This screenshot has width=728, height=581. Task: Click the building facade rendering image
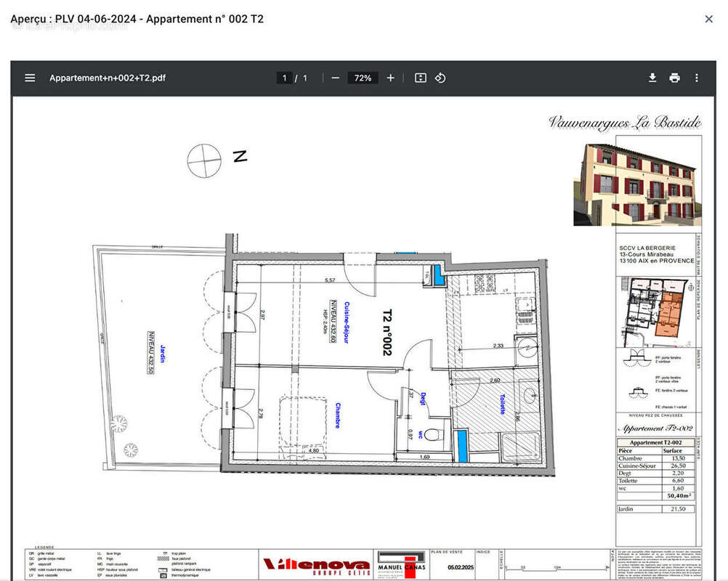point(638,184)
